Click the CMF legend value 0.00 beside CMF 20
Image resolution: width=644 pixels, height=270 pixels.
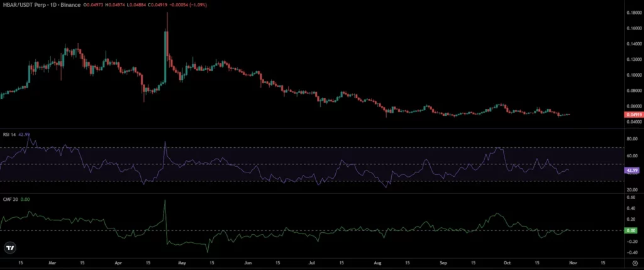(25, 200)
